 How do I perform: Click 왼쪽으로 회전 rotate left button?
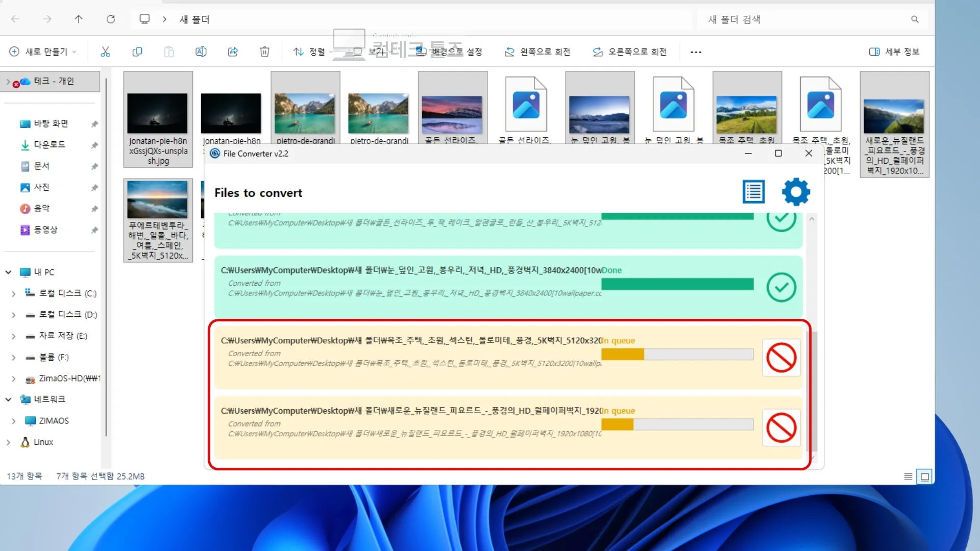click(537, 52)
